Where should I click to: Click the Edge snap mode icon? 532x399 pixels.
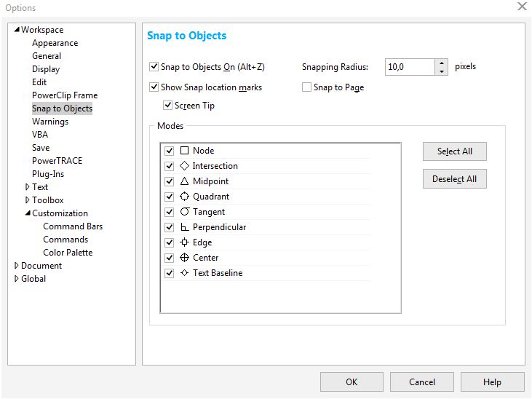click(x=185, y=242)
